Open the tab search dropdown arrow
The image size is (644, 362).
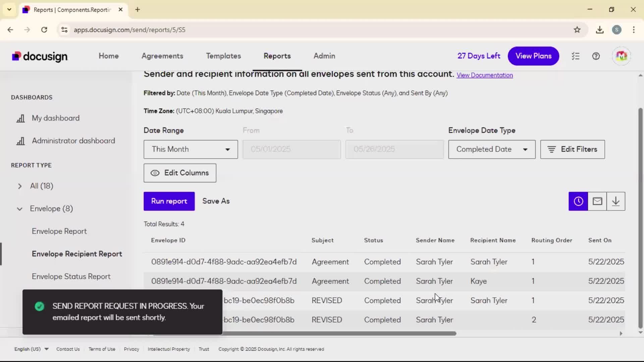coord(9,9)
